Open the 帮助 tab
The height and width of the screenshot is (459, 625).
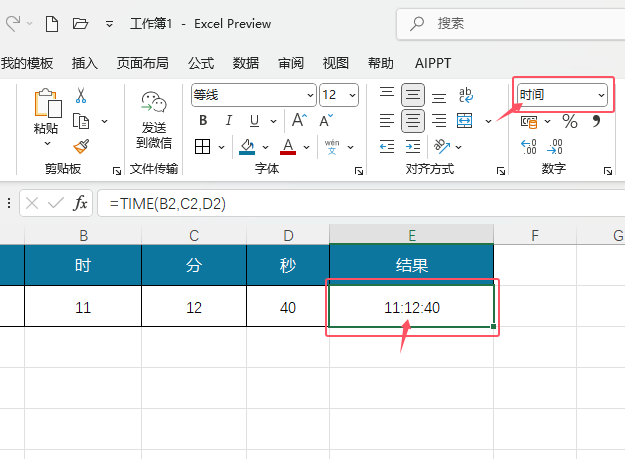(x=381, y=63)
